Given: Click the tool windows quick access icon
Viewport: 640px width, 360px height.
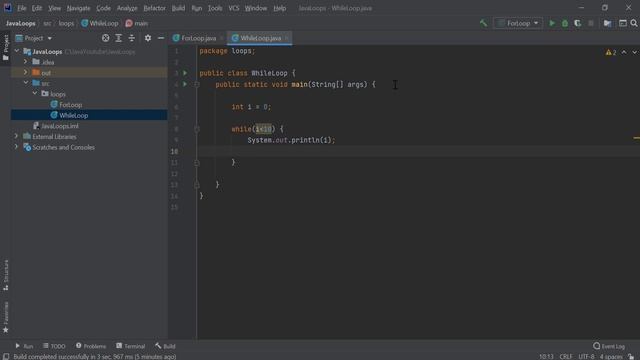Looking at the screenshot, I should tap(6, 356).
